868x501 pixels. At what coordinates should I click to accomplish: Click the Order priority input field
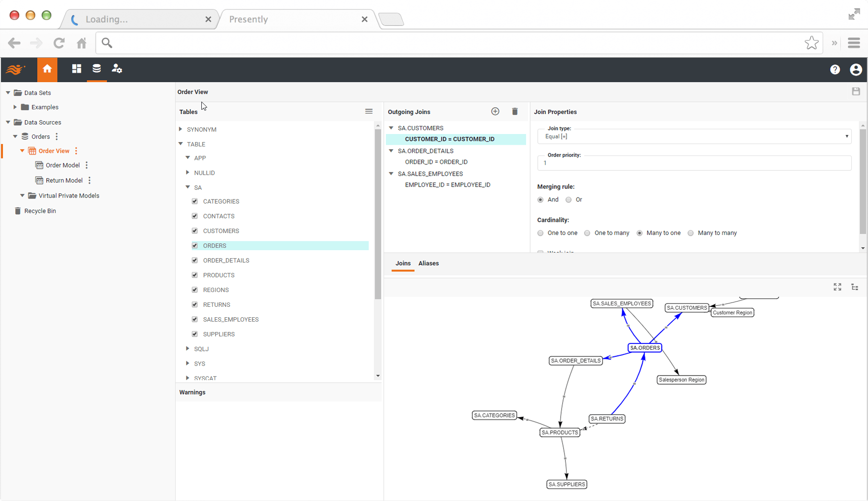tap(694, 163)
